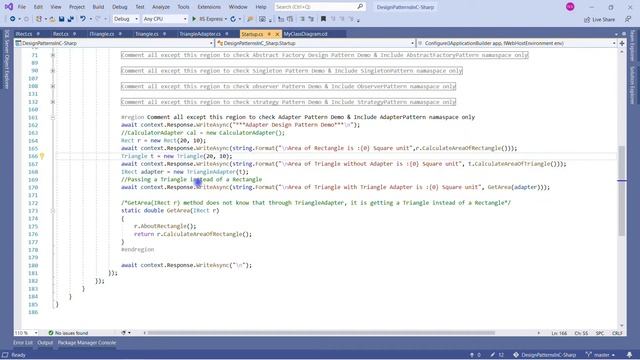Viewport: 640px width, 360px height.
Task: Open the Any CPU platform dropdown
Action: pos(164,19)
